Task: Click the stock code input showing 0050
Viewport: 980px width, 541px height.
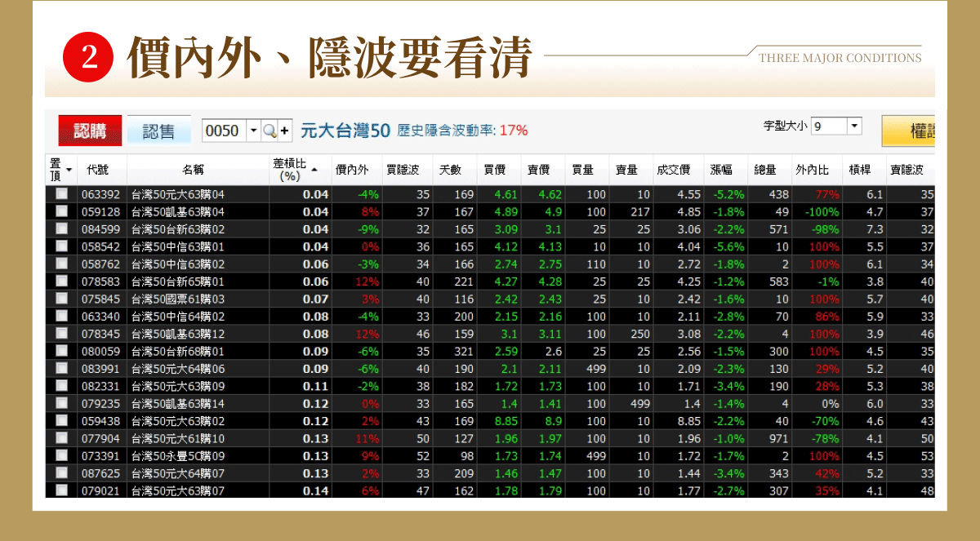Action: (223, 131)
